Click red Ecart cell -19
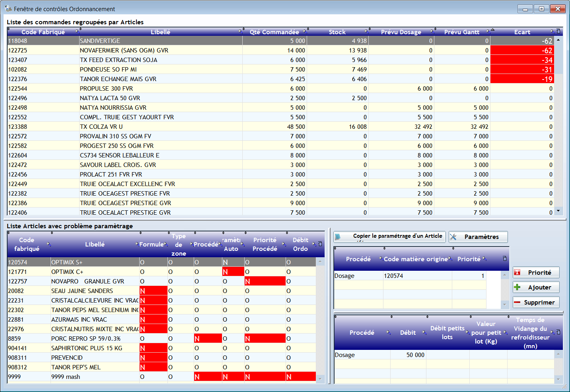 (522, 79)
